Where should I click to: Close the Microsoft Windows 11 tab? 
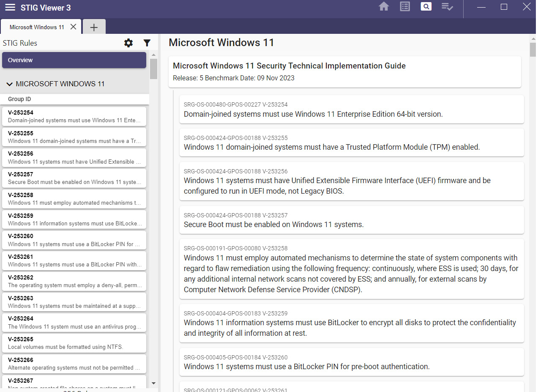pyautogui.click(x=73, y=27)
